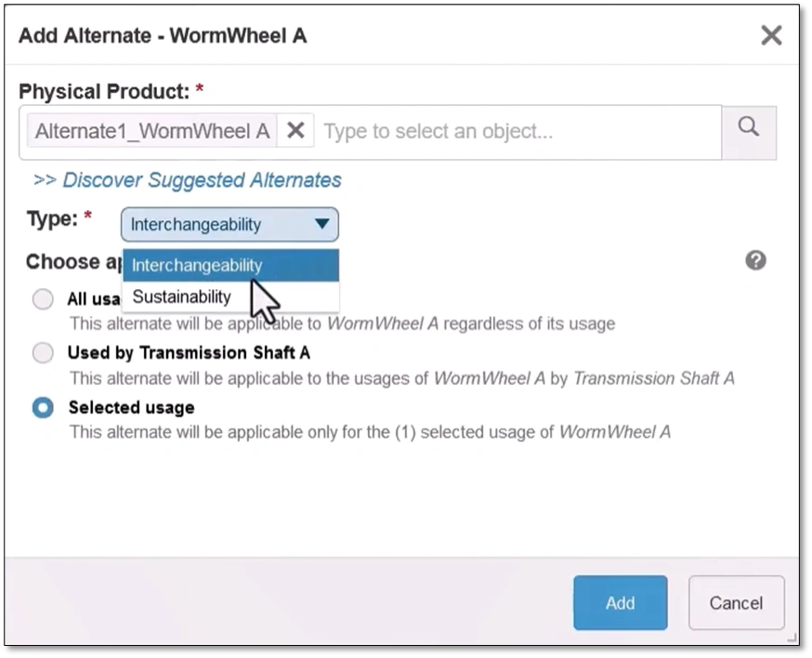Select Used by Transmission Shaft A radio
The image size is (812, 658).
click(x=43, y=353)
